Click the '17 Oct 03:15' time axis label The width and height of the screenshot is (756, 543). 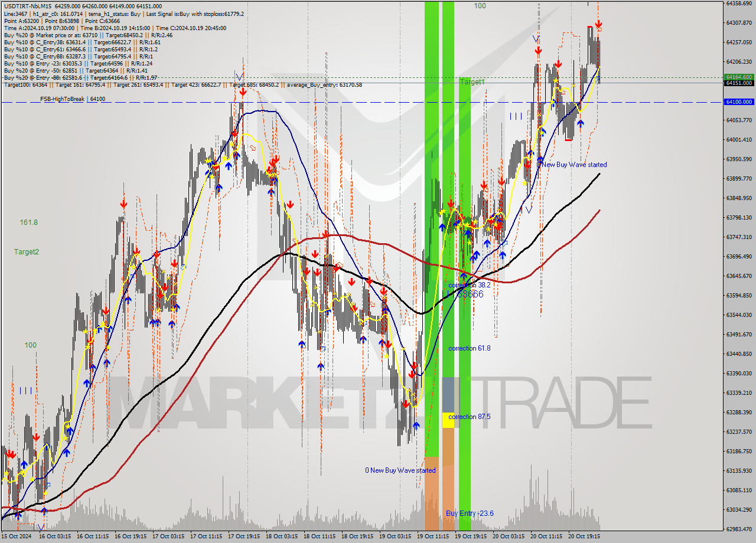[168, 537]
